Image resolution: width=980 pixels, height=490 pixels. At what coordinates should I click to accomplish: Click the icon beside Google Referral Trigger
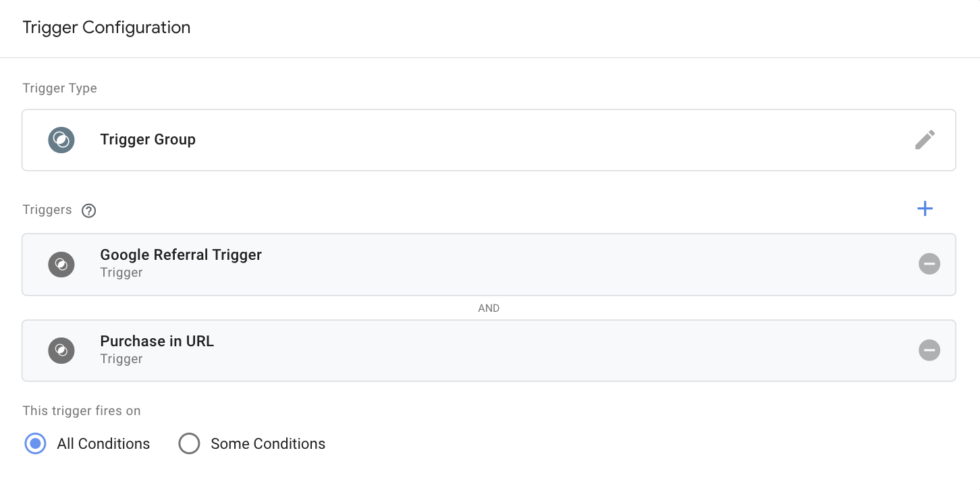click(61, 264)
